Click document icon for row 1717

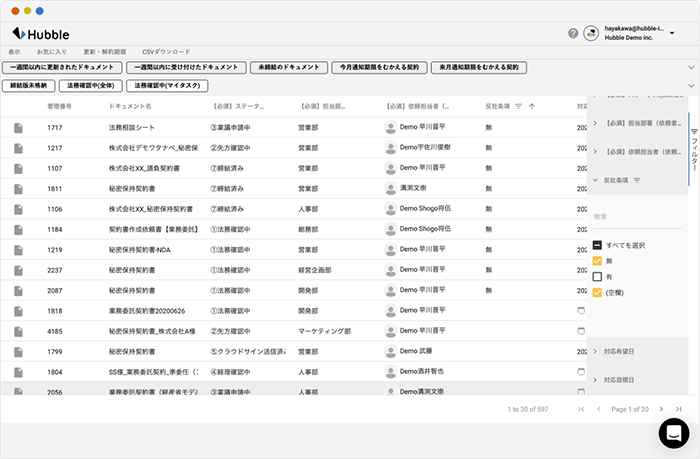[x=18, y=128]
